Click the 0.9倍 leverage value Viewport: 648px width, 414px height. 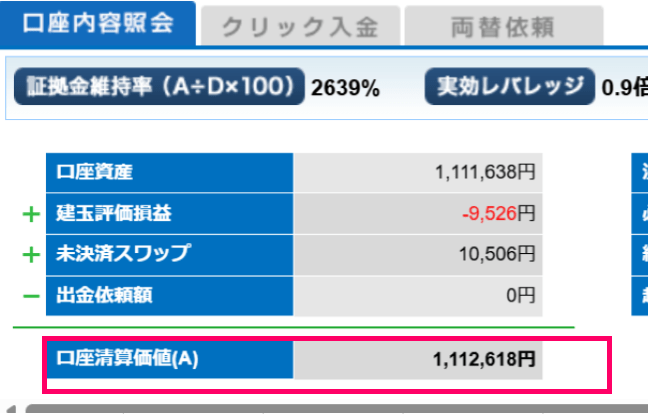tap(624, 87)
